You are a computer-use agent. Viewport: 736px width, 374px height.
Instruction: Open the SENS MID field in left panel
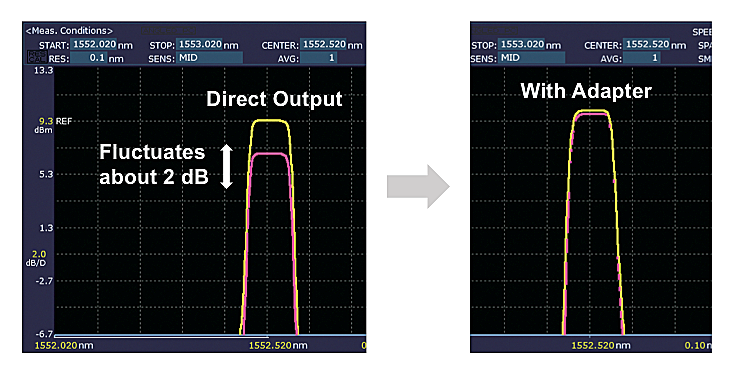click(x=210, y=58)
